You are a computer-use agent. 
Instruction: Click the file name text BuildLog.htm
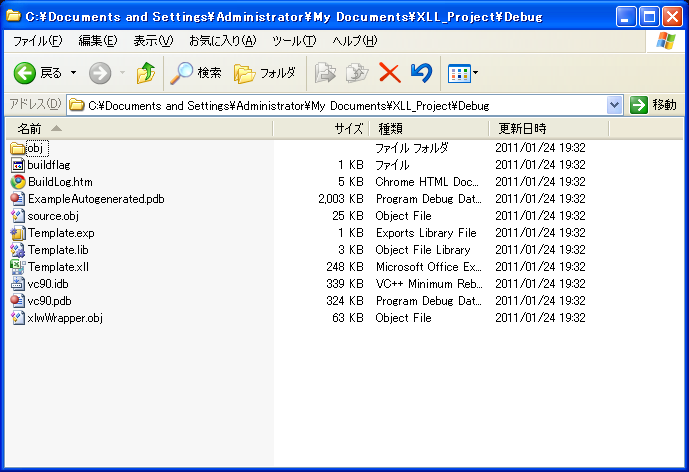pos(60,182)
